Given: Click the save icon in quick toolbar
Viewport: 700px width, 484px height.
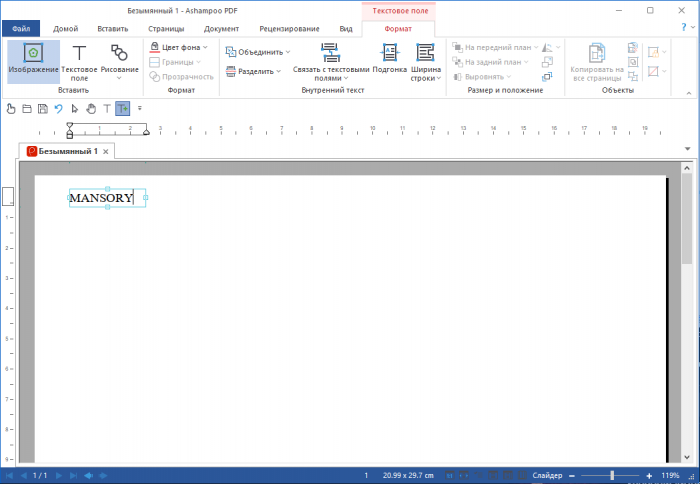Looking at the screenshot, I should [42, 108].
